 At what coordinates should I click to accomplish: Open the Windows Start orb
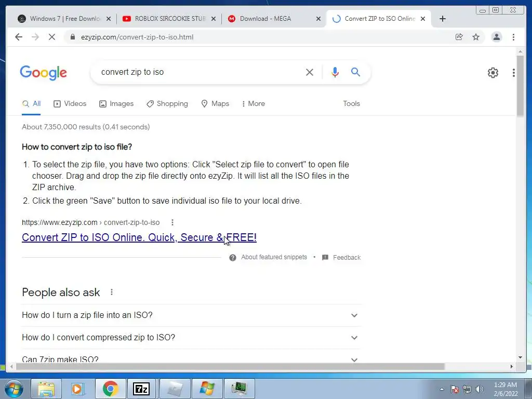pyautogui.click(x=14, y=389)
